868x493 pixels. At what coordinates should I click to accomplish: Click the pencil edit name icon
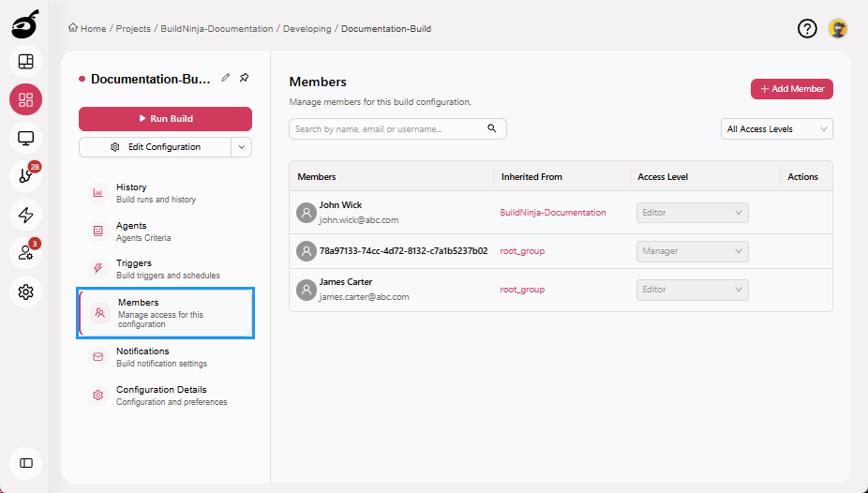coord(225,78)
